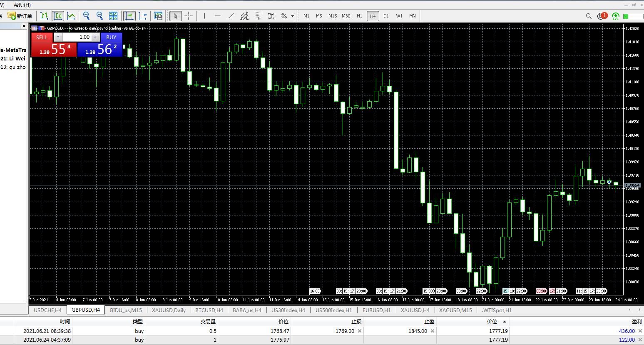The image size is (644, 345).
Task: Close the order with 436.00 profit
Action: tap(639, 331)
